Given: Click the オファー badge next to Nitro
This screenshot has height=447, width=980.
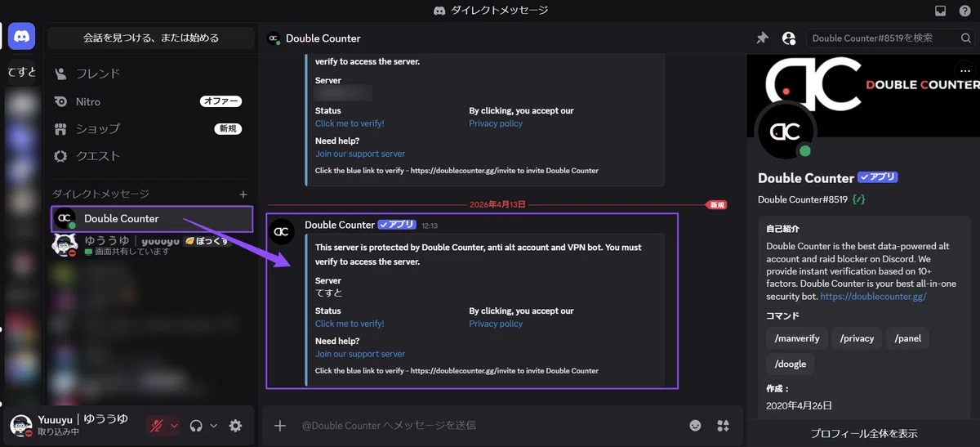Looking at the screenshot, I should 220,101.
